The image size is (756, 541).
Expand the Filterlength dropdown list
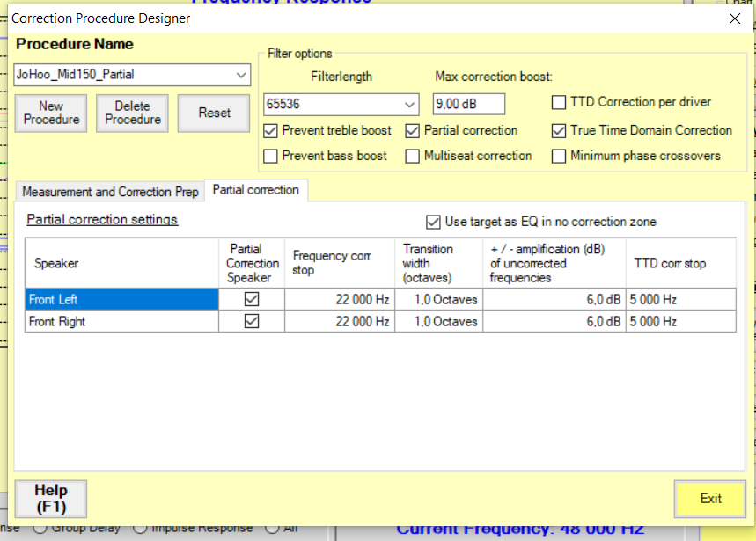410,105
